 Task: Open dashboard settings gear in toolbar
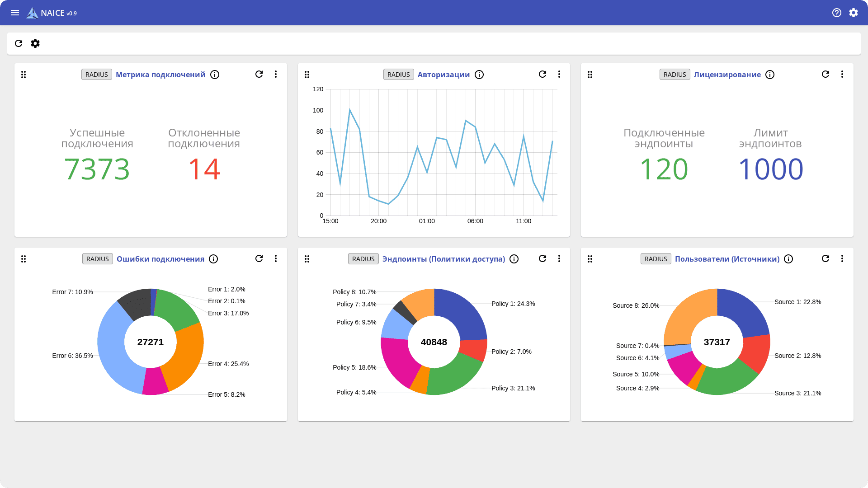[35, 43]
